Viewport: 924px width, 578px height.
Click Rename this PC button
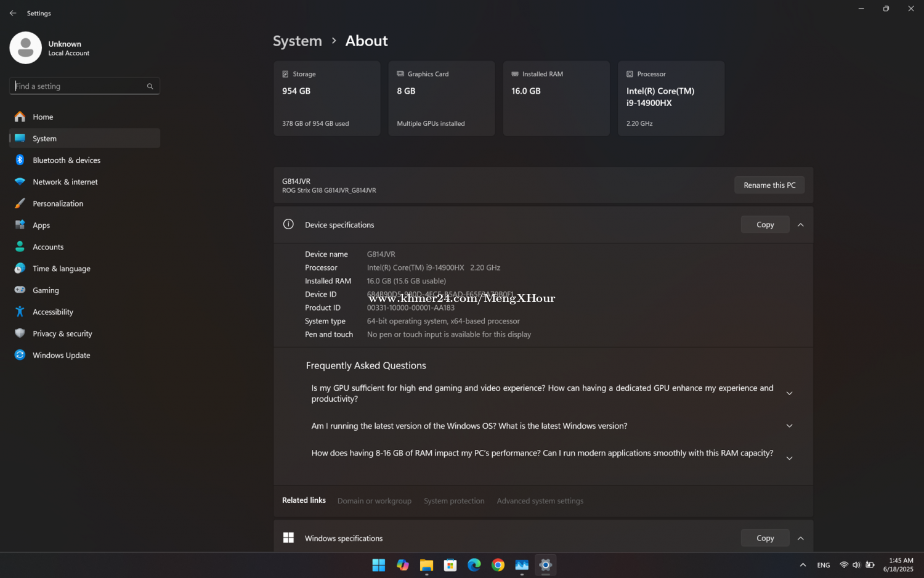pyautogui.click(x=769, y=185)
